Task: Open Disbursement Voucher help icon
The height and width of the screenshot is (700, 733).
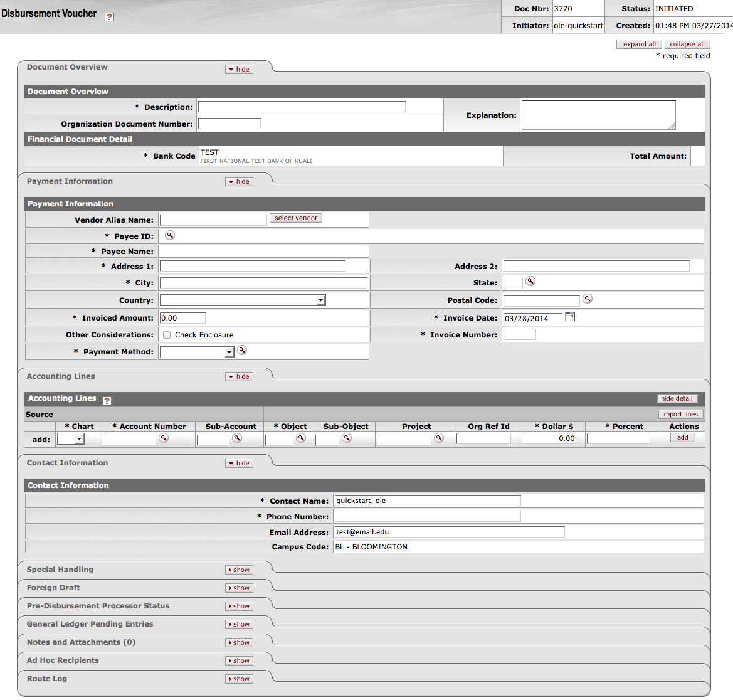Action: [x=109, y=17]
